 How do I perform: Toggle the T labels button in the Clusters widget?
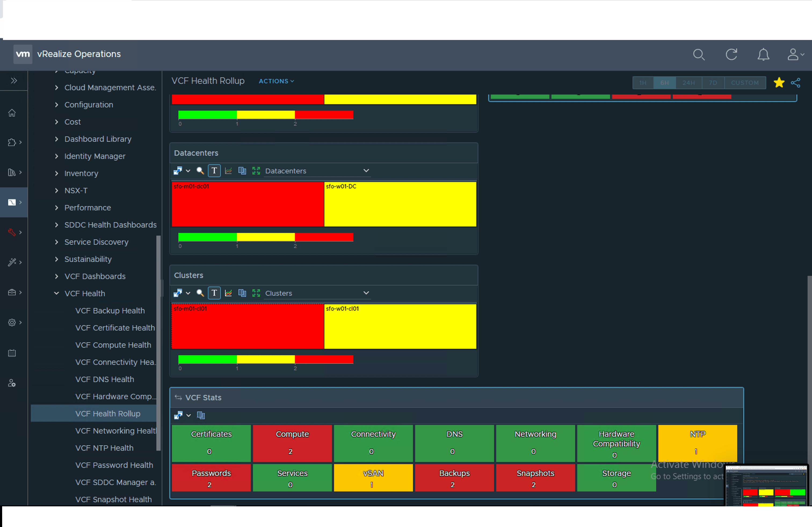[214, 293]
